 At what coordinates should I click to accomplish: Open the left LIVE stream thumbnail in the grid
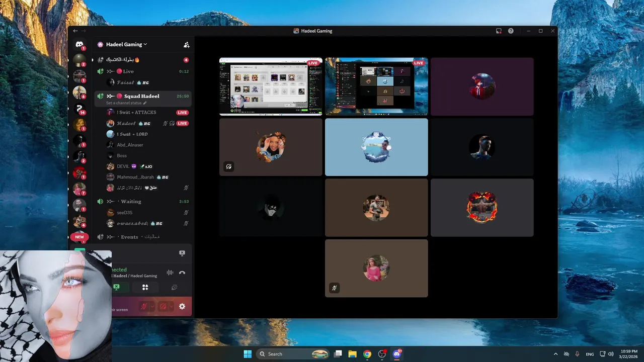click(271, 86)
